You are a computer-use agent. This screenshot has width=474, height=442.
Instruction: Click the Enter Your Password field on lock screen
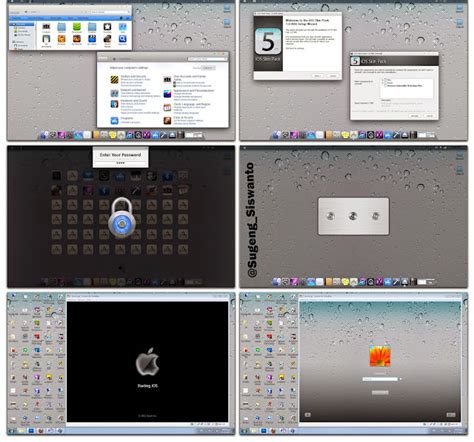(x=120, y=163)
